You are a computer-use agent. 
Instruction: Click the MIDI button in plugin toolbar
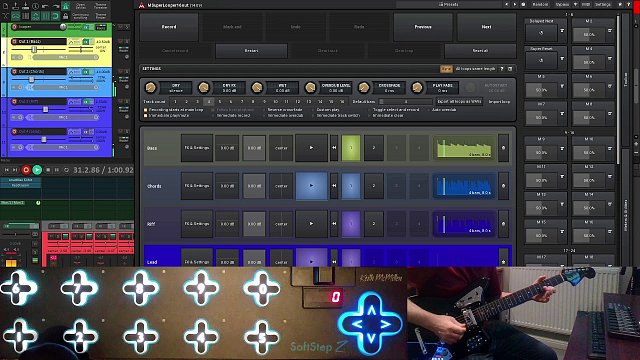585,4
